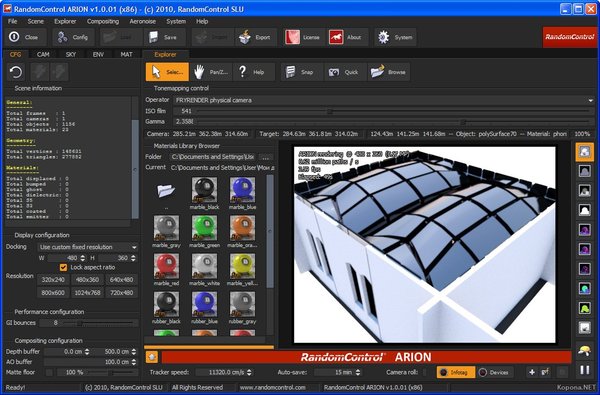Select the bright green shape channel icon
This screenshot has width=600, height=395.
584,308
